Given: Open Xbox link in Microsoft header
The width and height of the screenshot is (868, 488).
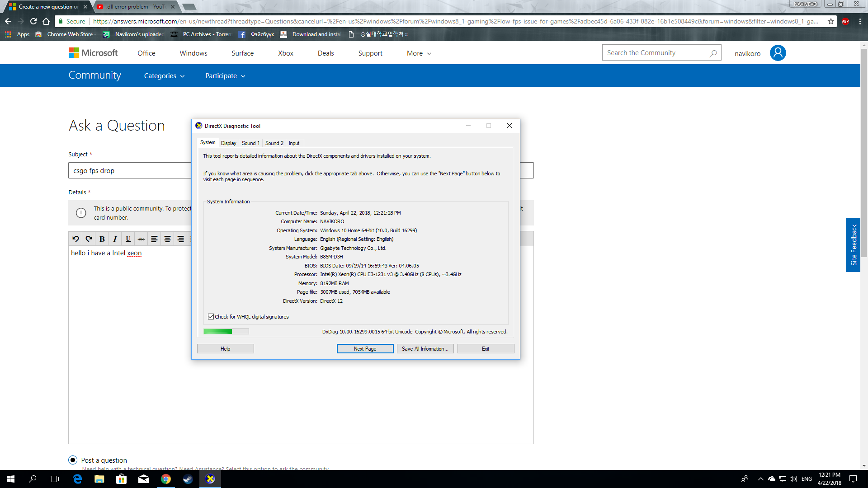Looking at the screenshot, I should coord(286,53).
